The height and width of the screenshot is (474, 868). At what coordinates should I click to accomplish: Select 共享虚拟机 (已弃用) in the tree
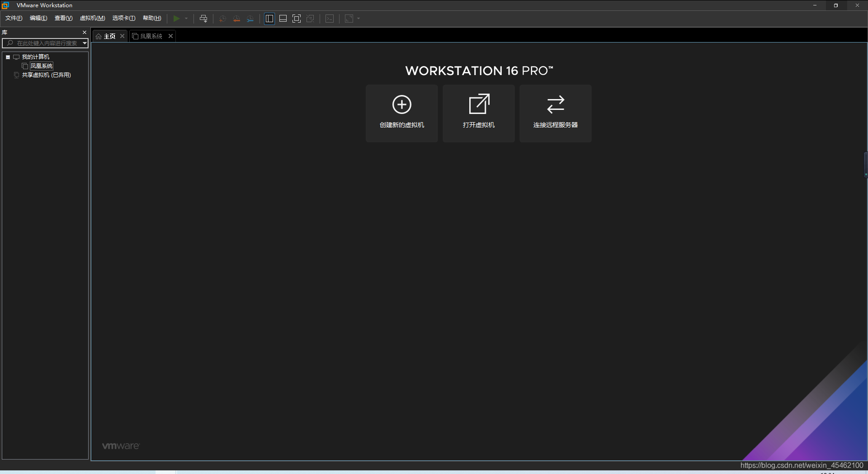pyautogui.click(x=47, y=75)
